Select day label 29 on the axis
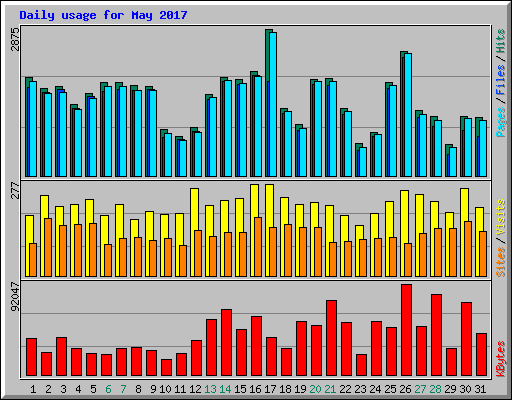The image size is (512, 400). [450, 389]
